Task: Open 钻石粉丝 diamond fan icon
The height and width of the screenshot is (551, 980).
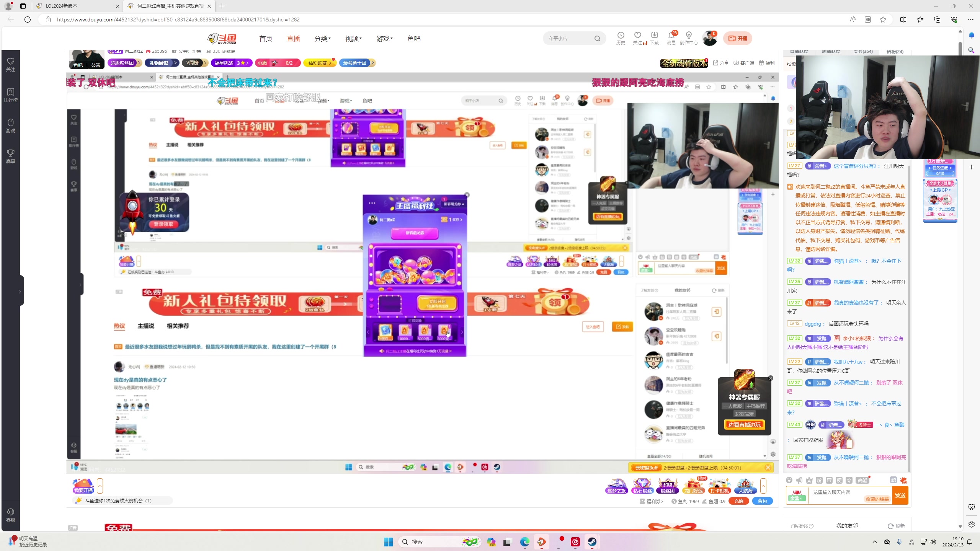Action: [642, 486]
